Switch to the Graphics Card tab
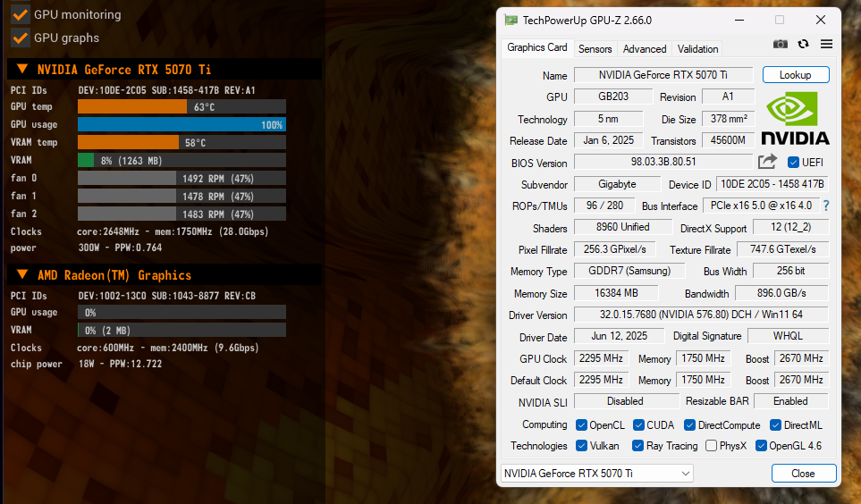Image resolution: width=861 pixels, height=504 pixels. (537, 47)
